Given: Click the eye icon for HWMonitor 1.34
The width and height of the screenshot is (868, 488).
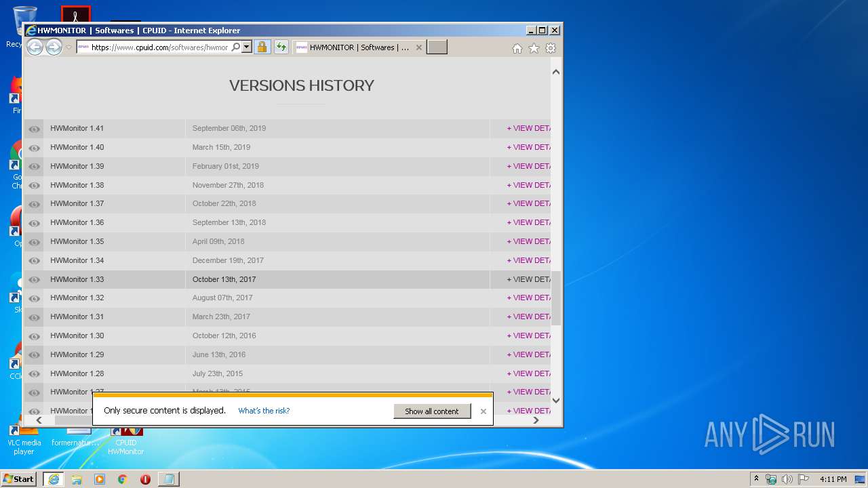Looking at the screenshot, I should [34, 261].
